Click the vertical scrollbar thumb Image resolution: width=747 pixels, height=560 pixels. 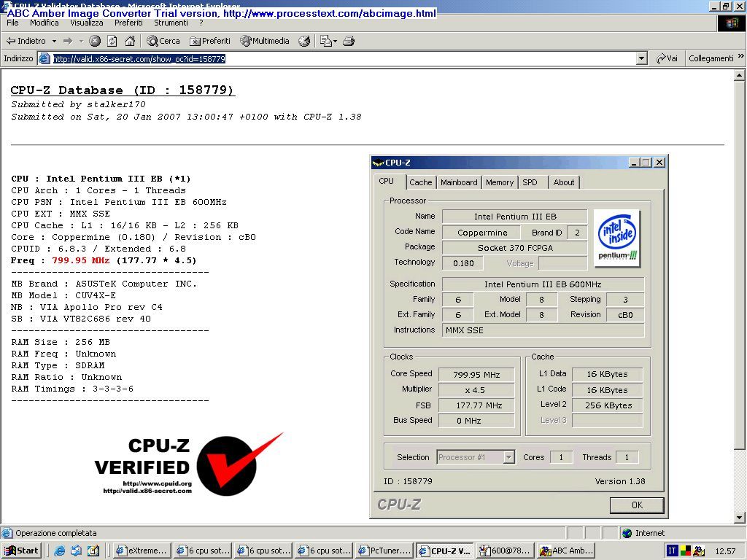739,265
